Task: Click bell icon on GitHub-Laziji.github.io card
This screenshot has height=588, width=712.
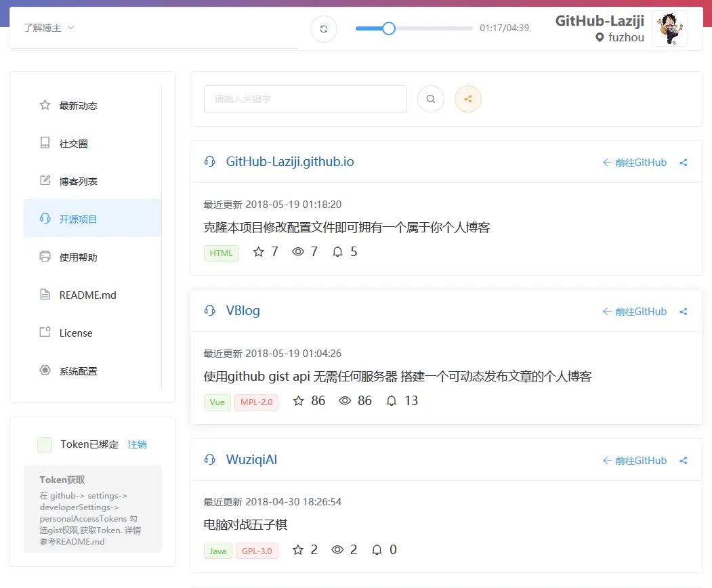Action: [337, 251]
